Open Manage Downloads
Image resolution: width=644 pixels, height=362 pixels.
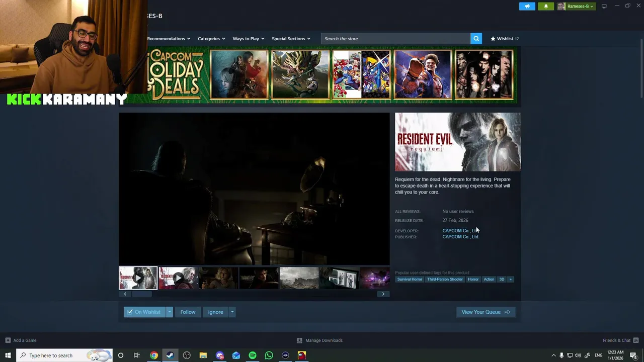(319, 340)
